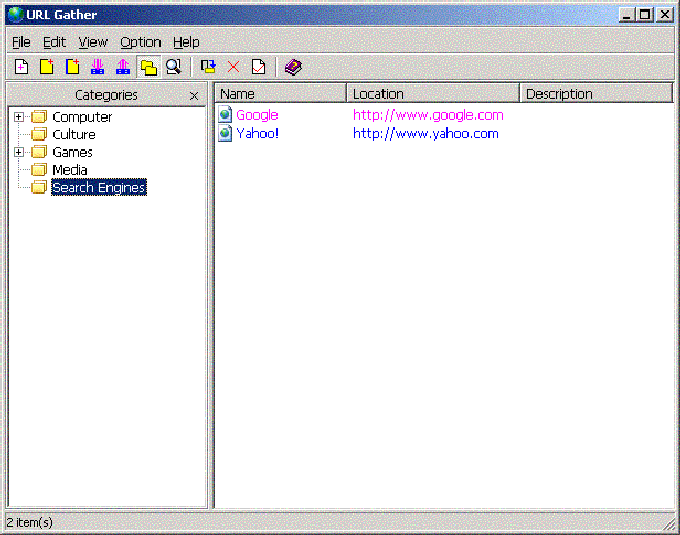680x535 pixels.
Task: Click the Yahoo! row web page icon
Action: (225, 133)
